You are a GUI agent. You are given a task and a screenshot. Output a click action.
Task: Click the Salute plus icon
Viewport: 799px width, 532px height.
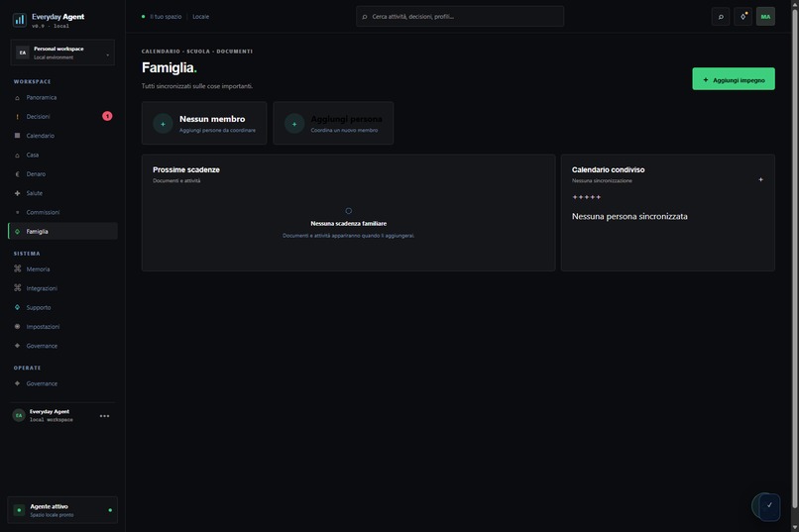pos(17,193)
